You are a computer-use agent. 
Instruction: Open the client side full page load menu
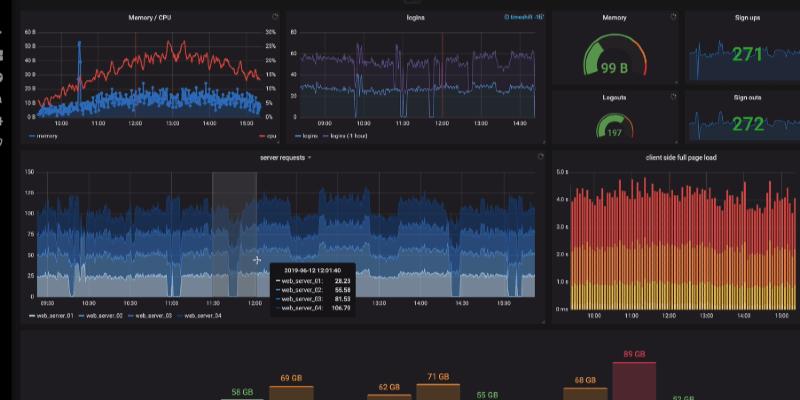(681, 158)
